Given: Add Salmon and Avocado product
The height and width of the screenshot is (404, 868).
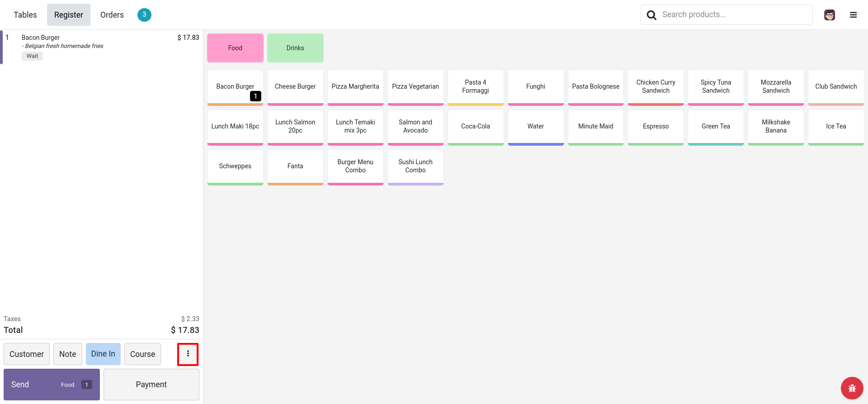Looking at the screenshot, I should (415, 127).
